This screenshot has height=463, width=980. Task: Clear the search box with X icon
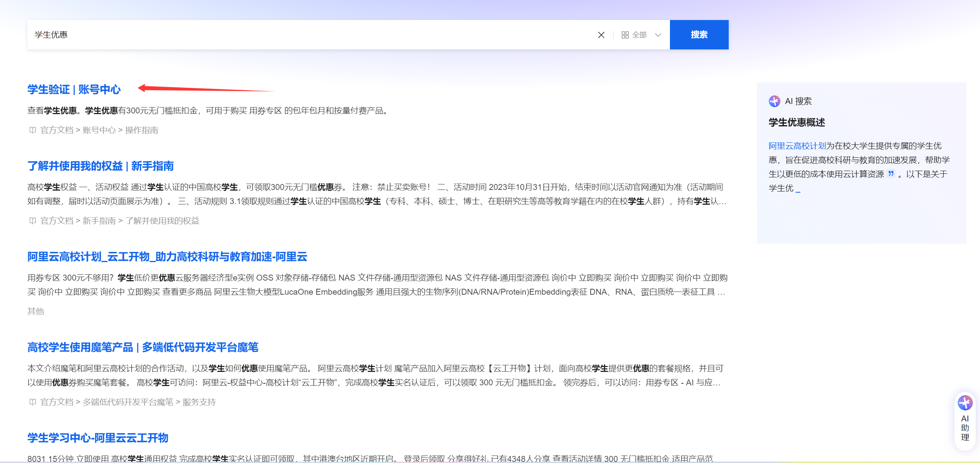601,35
